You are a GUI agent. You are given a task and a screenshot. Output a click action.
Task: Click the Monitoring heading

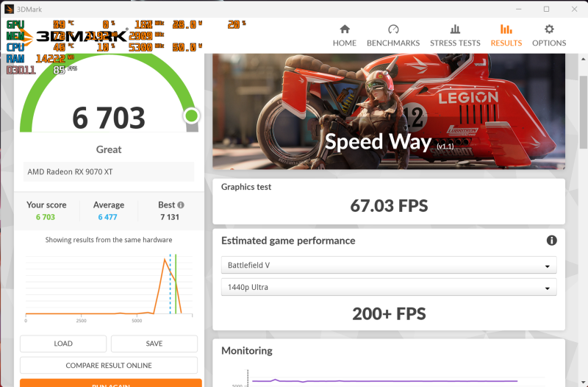tap(247, 351)
